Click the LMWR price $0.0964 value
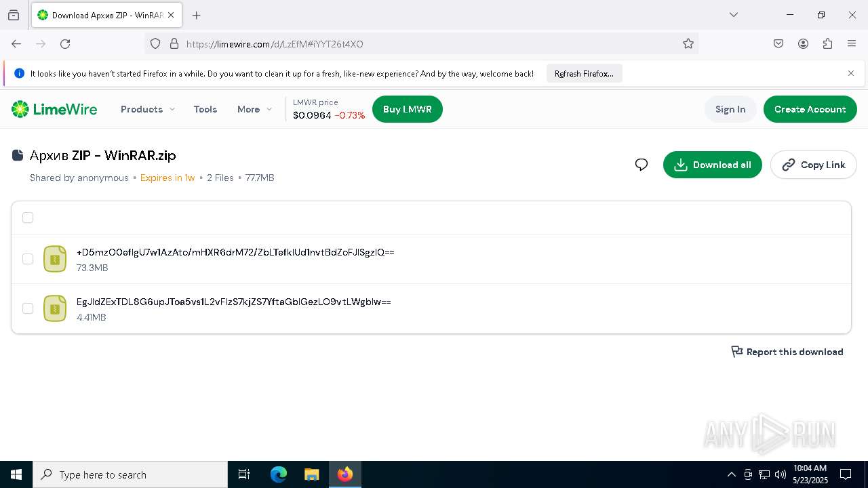This screenshot has height=488, width=868. (x=312, y=115)
